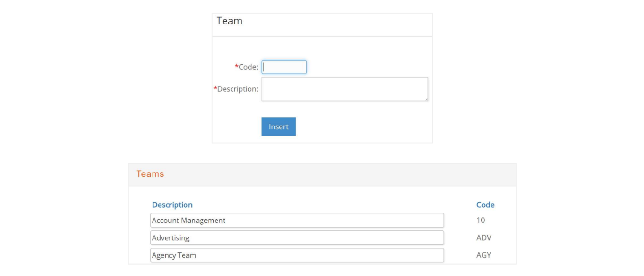Click empty gray area of Teams header bar

click(x=339, y=174)
